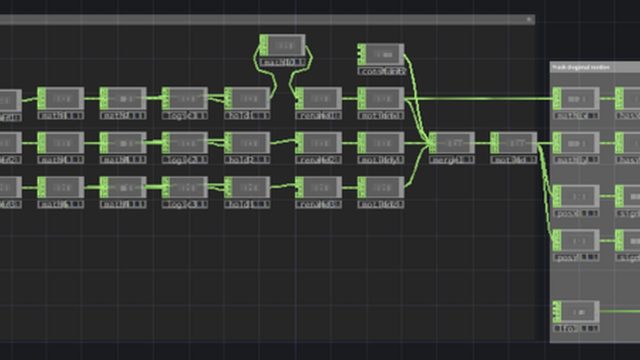Select the null node ending the top chain
The height and width of the screenshot is (360, 640).
[x=381, y=98]
